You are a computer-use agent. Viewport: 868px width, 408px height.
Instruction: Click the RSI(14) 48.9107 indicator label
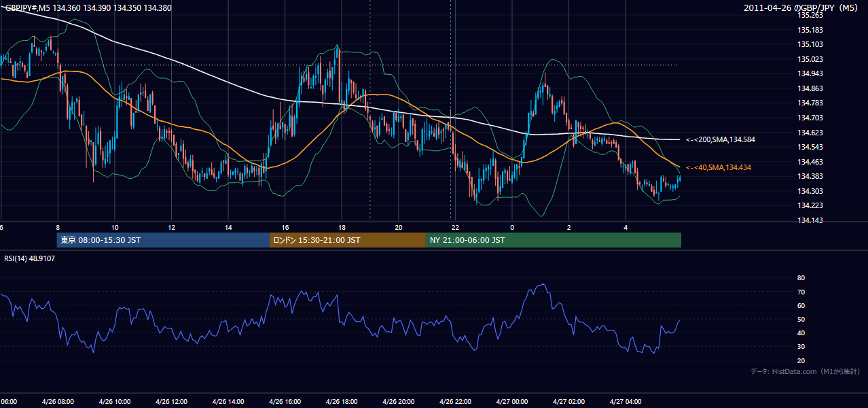[x=30, y=258]
